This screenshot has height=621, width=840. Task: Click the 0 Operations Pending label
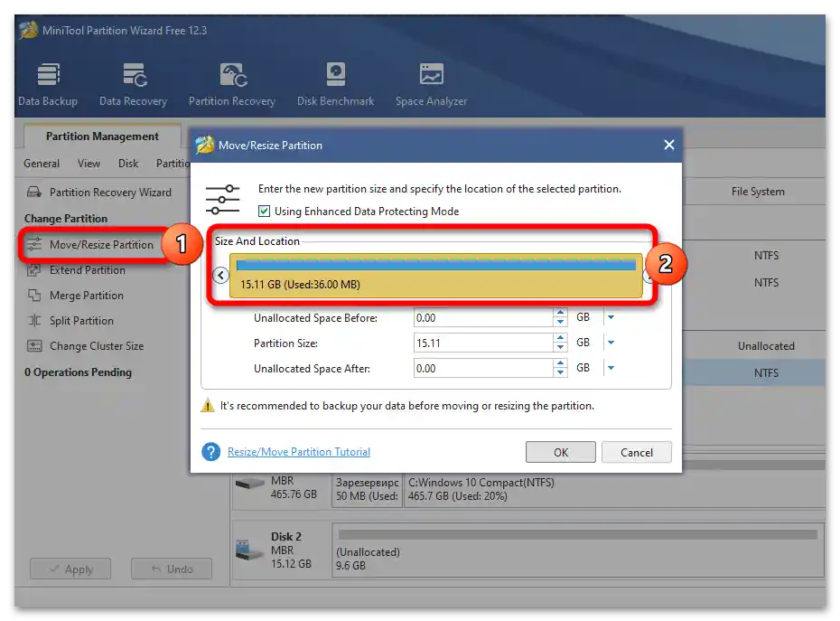(78, 372)
